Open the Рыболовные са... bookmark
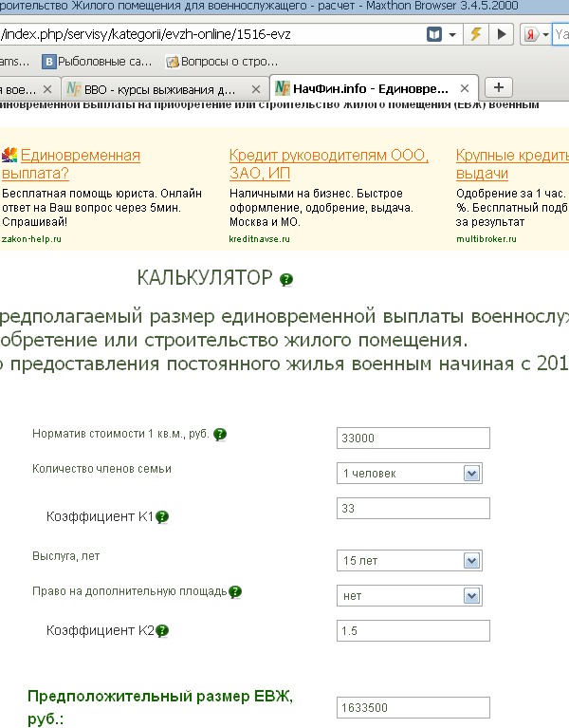Viewport: 569px width, 728px height. pos(98,62)
